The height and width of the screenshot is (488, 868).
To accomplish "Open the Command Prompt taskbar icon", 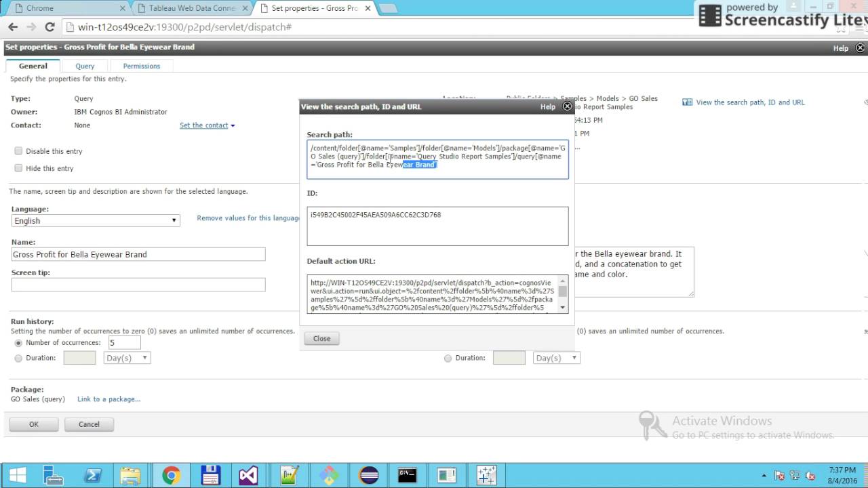I will tap(407, 475).
